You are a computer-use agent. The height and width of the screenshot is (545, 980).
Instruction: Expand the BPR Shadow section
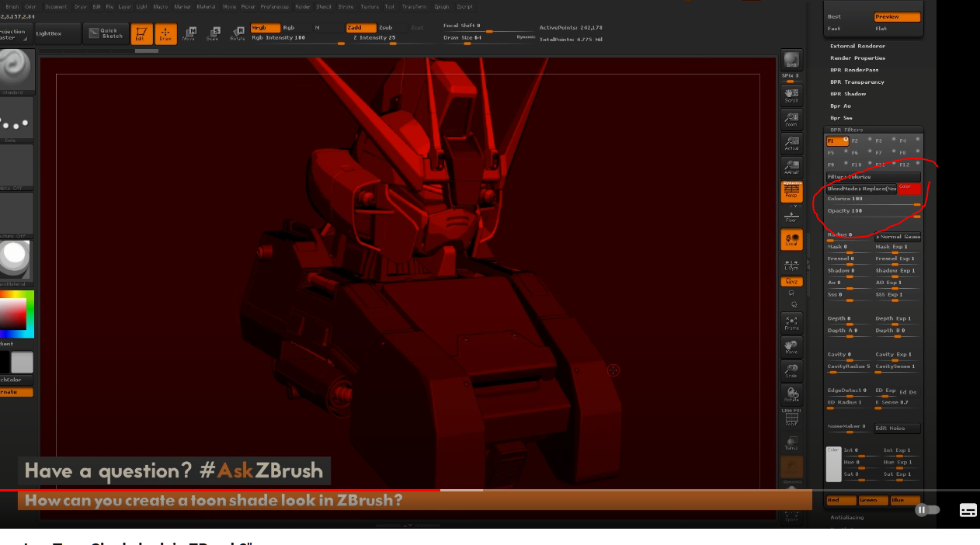coord(848,94)
